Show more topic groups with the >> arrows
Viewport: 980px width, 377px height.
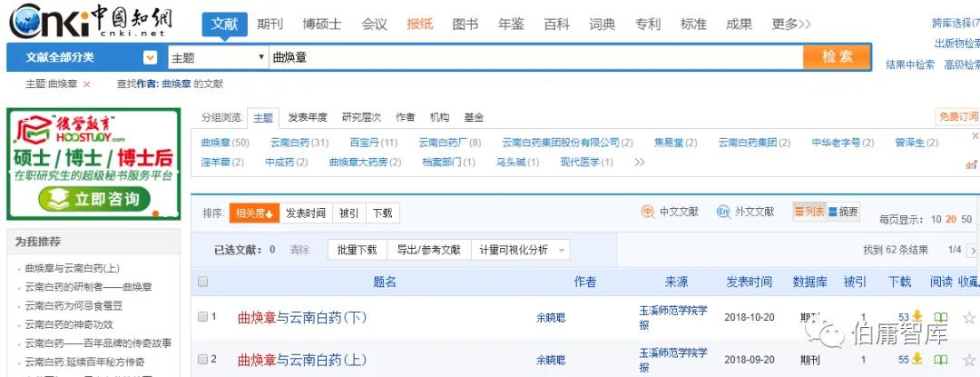640,162
